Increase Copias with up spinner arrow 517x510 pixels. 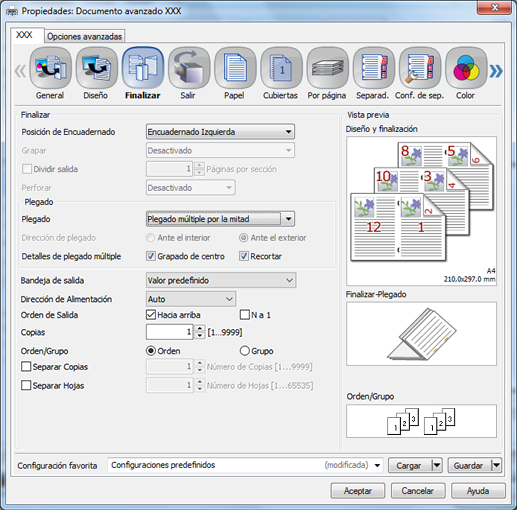click(x=199, y=329)
